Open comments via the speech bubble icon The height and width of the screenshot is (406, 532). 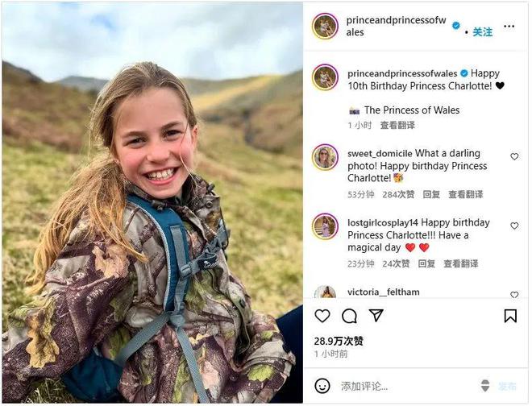coord(349,316)
